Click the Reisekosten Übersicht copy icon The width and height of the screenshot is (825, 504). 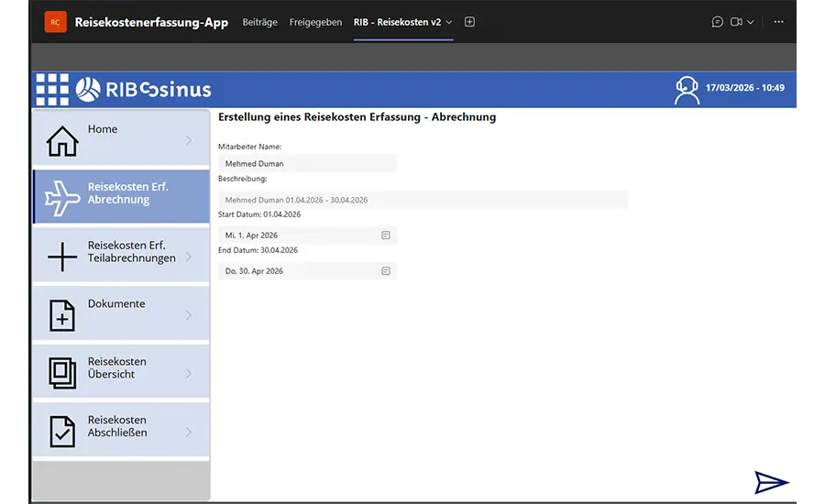[x=62, y=373]
